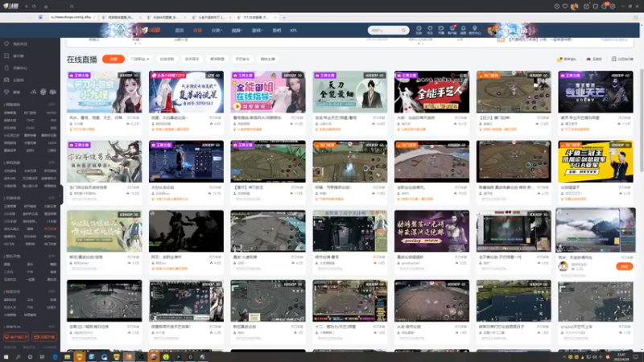Click the magnifier icon in the search box
This screenshot has height=362, width=644.
click(403, 30)
